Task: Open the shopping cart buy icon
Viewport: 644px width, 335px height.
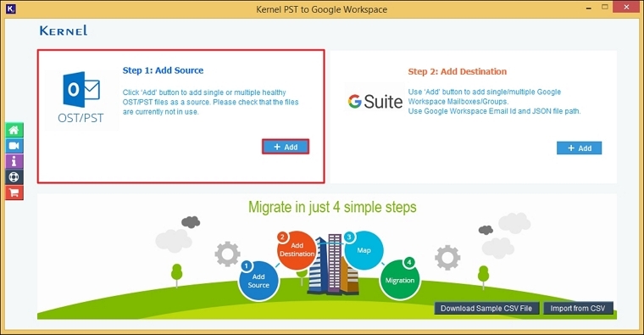Action: click(14, 193)
